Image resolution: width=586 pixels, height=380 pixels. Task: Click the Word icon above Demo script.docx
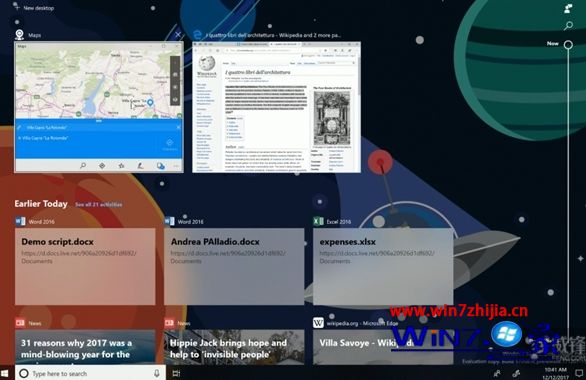[x=20, y=221]
